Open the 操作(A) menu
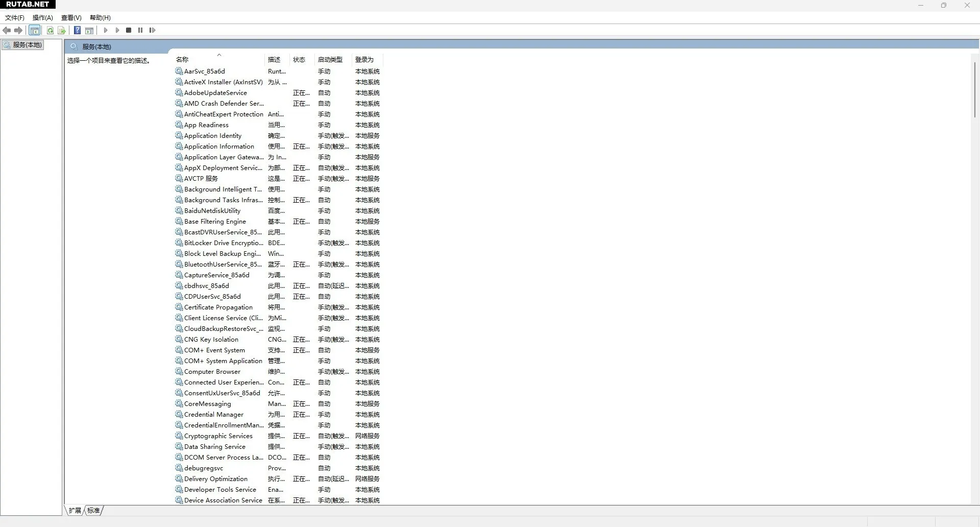Viewport: 980px width, 527px height. click(x=43, y=18)
